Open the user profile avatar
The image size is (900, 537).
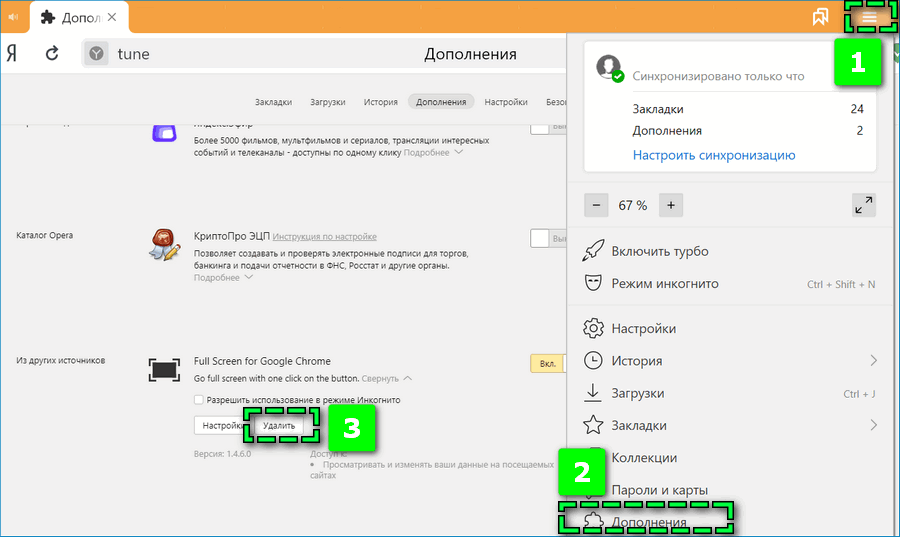pos(609,68)
